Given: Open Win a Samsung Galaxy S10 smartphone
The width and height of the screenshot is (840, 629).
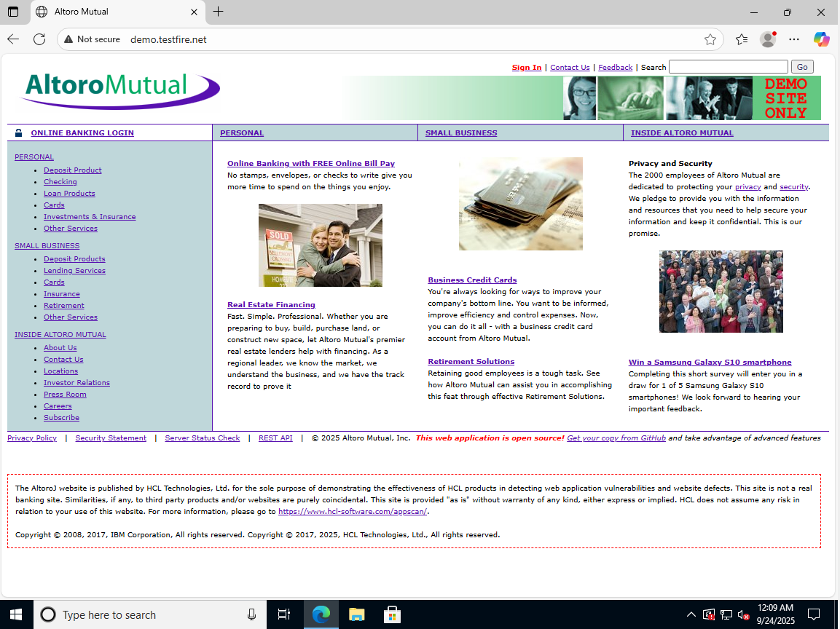Looking at the screenshot, I should point(710,363).
